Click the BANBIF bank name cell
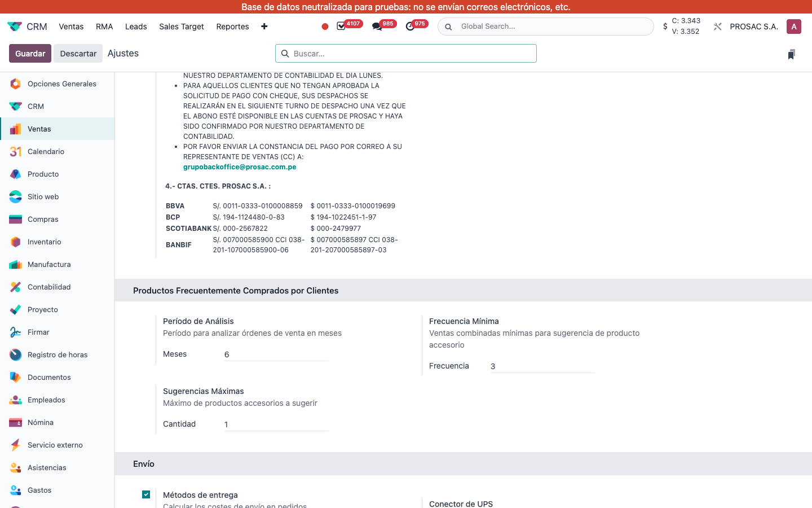The image size is (812, 508). coord(179,245)
